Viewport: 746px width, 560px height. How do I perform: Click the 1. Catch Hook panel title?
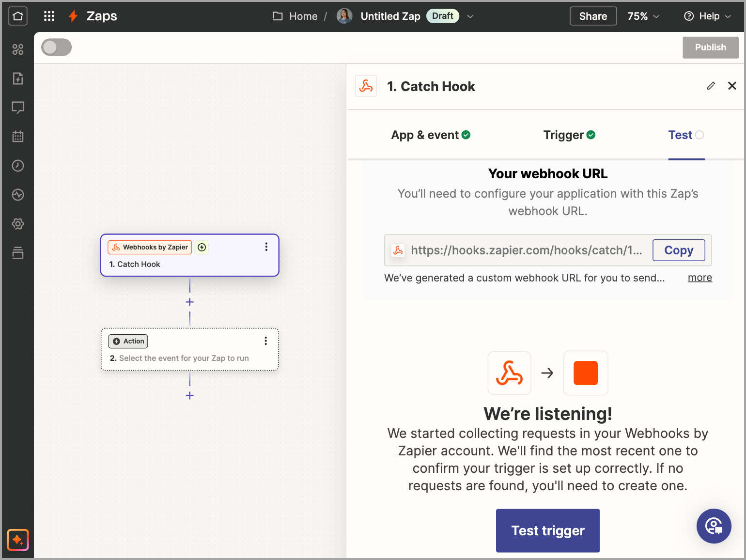[431, 86]
